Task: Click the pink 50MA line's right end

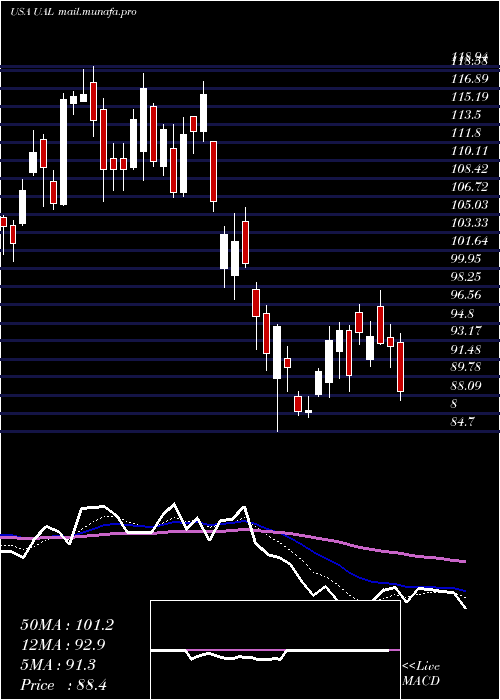Action: coord(464,561)
